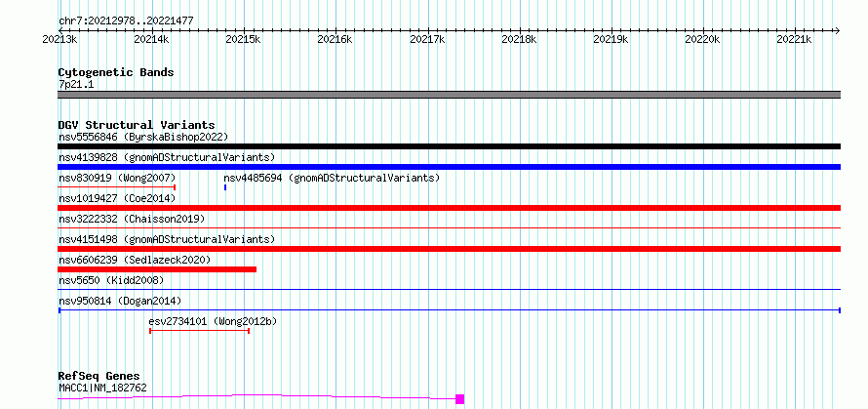Click the gray 7p21.1 cytogenetic band bar
The width and height of the screenshot is (868, 409).
tap(449, 95)
